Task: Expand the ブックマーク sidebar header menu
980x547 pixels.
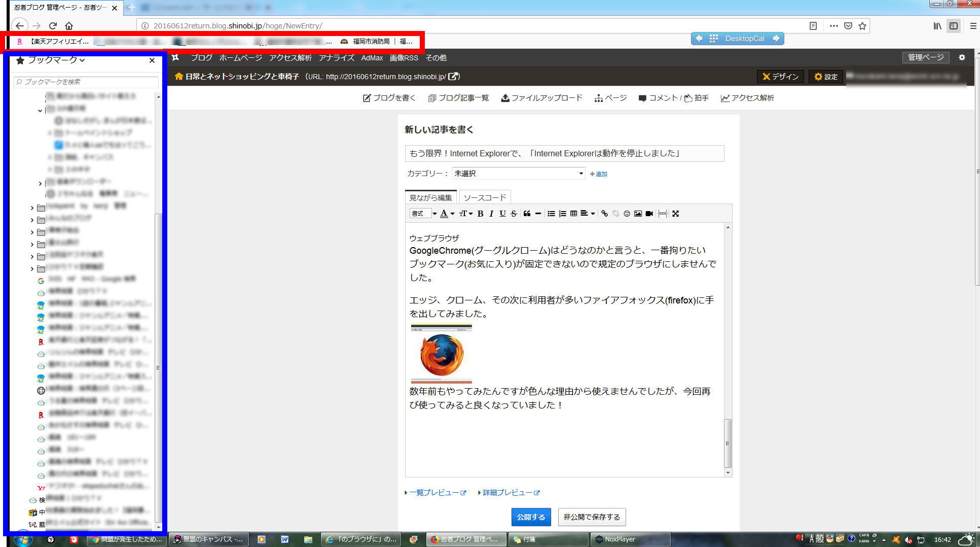Action: [56, 60]
